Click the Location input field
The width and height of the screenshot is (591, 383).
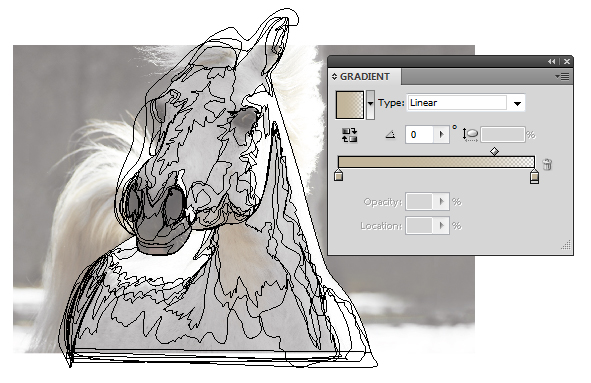click(x=419, y=225)
